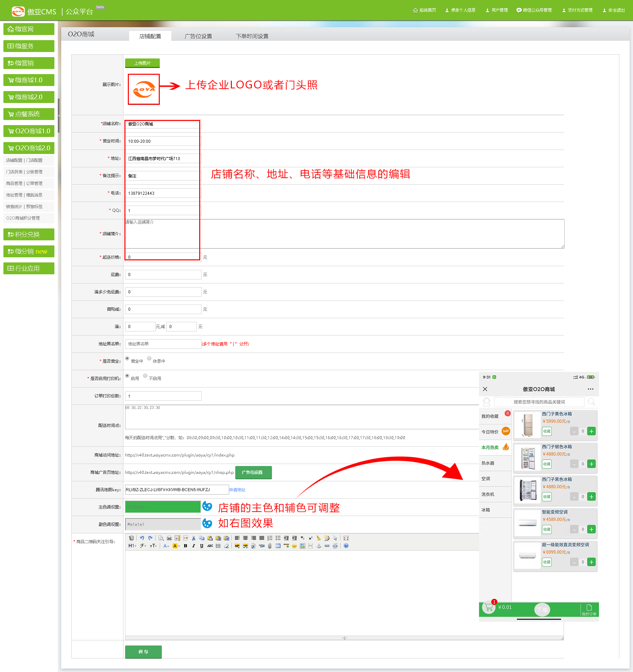The width and height of the screenshot is (633, 672).
Task: Click the green main color swatch field
Action: point(163,507)
